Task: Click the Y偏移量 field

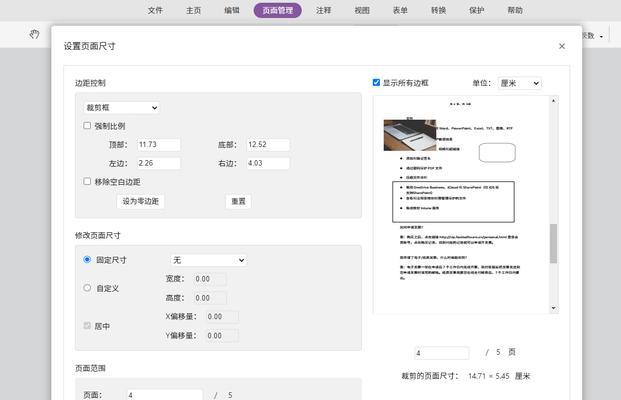Action: tap(222, 335)
